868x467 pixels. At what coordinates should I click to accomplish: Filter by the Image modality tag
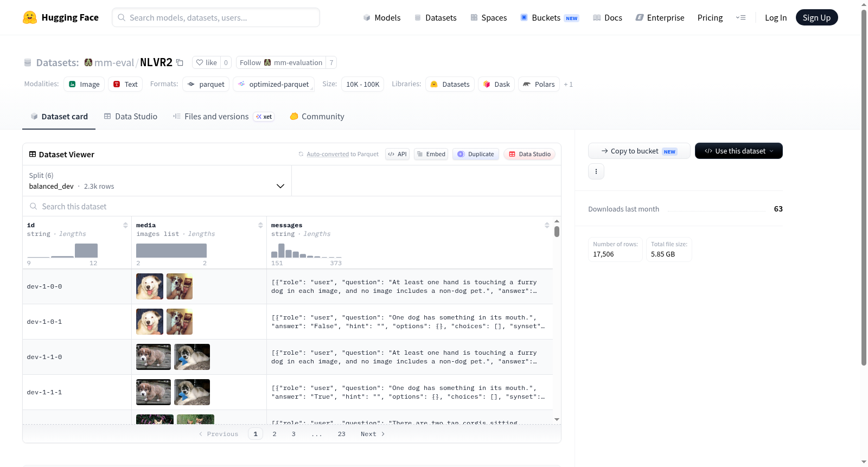click(x=84, y=84)
